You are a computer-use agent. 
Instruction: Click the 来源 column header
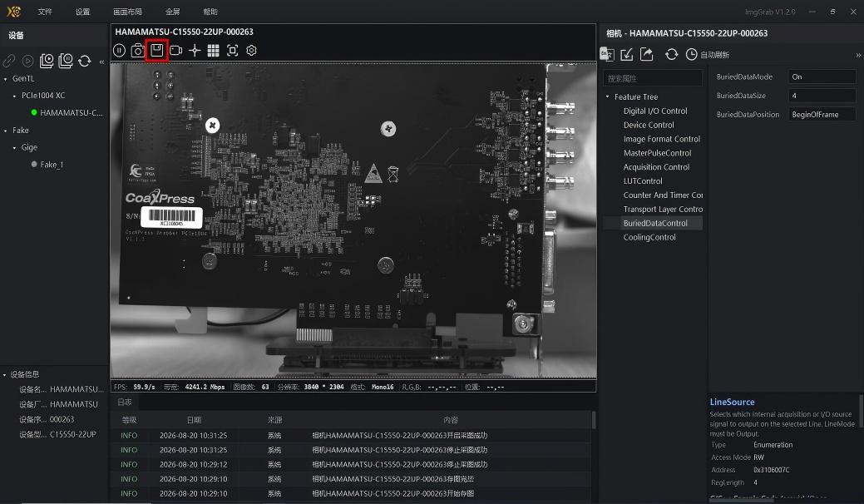(274, 420)
